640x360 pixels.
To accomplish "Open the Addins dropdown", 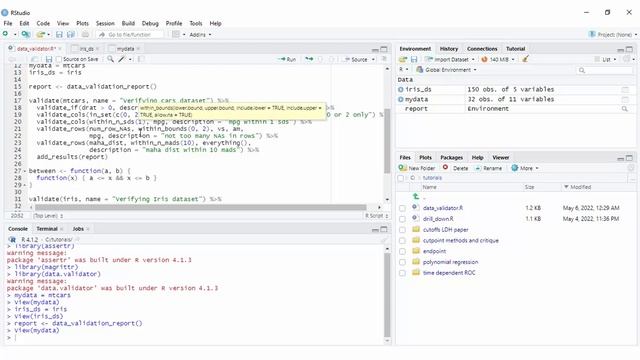I will (x=200, y=35).
